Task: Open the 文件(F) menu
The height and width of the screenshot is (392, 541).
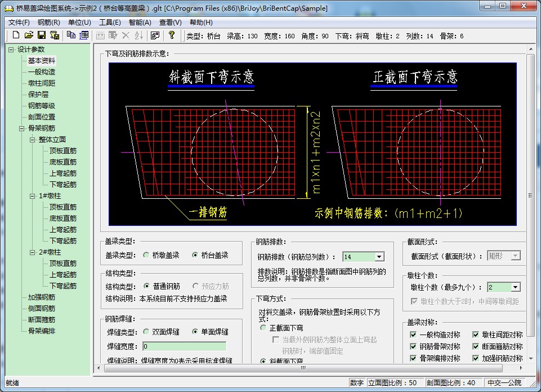Action: click(x=19, y=23)
